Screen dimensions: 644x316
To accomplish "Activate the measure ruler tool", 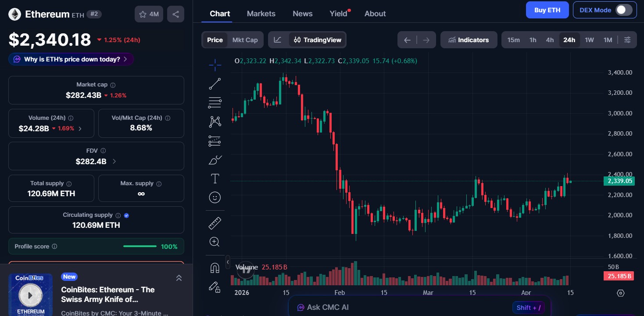I will (x=215, y=223).
